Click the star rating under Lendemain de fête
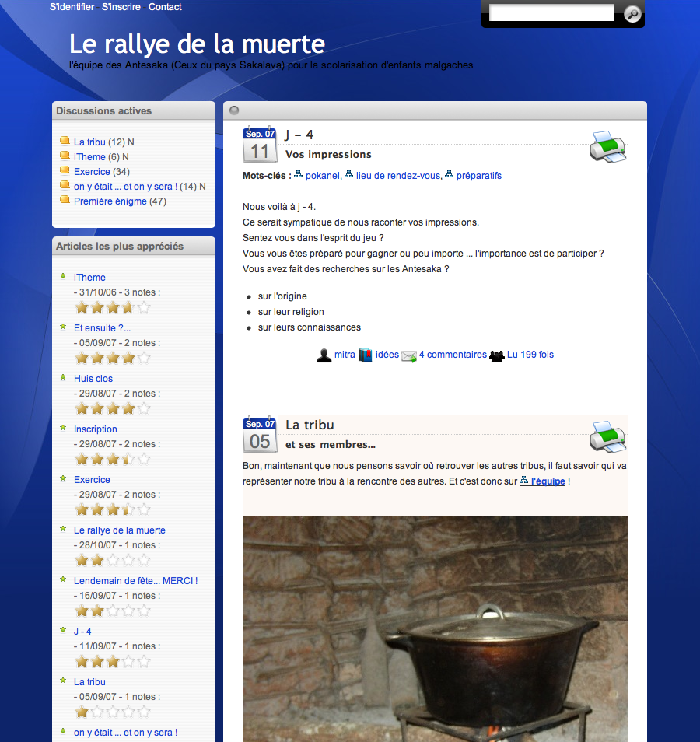 click(x=113, y=611)
